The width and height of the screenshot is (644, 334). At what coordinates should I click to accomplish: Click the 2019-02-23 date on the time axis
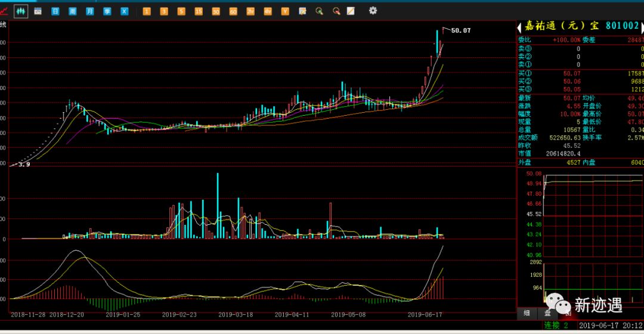coord(179,315)
